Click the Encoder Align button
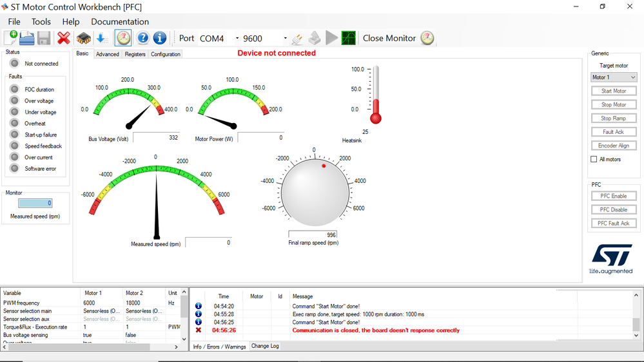 tap(614, 146)
